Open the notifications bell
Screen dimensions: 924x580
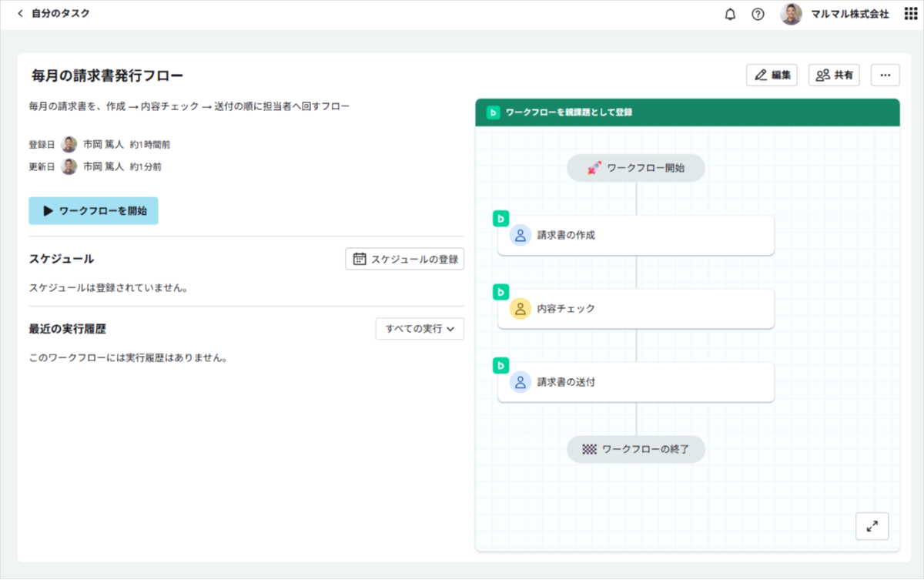click(x=730, y=14)
